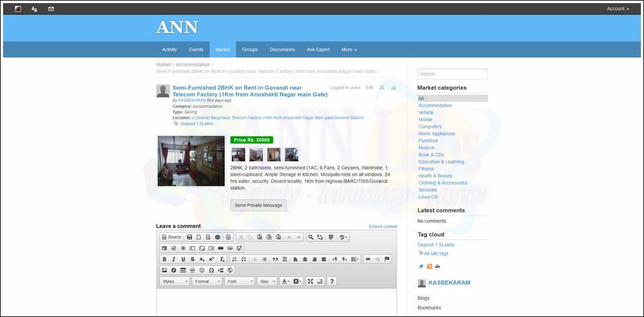
Task: Insert an image via the editor toolbar
Action: pos(164,270)
